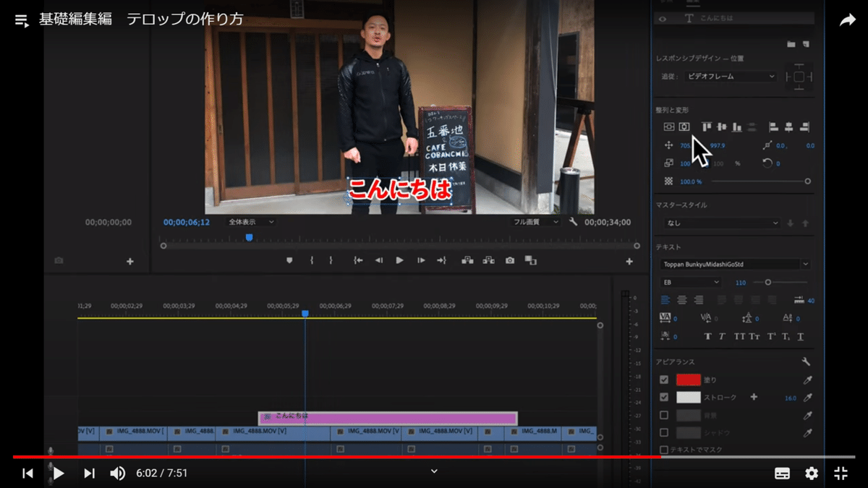The image size is (868, 488).
Task: Uncheck the 塗り fill checkbox
Action: tap(663, 379)
